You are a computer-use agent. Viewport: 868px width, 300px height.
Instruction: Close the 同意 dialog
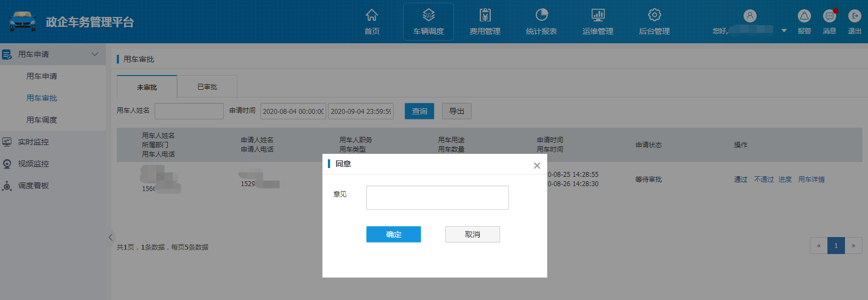pyautogui.click(x=537, y=165)
